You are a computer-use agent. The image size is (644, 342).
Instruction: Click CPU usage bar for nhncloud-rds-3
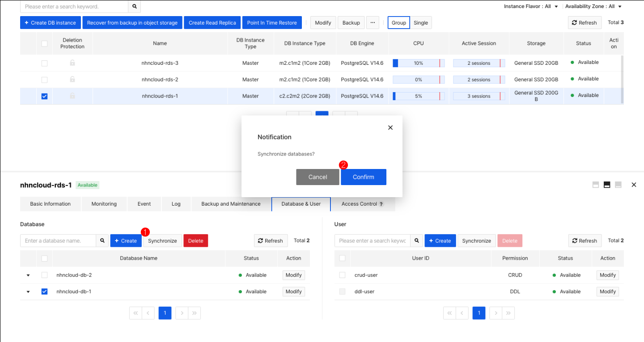(x=419, y=63)
